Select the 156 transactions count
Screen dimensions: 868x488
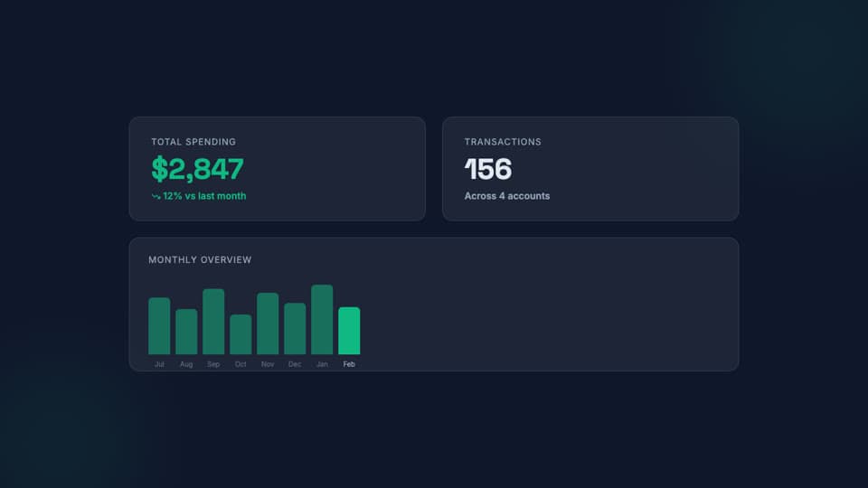tap(488, 169)
